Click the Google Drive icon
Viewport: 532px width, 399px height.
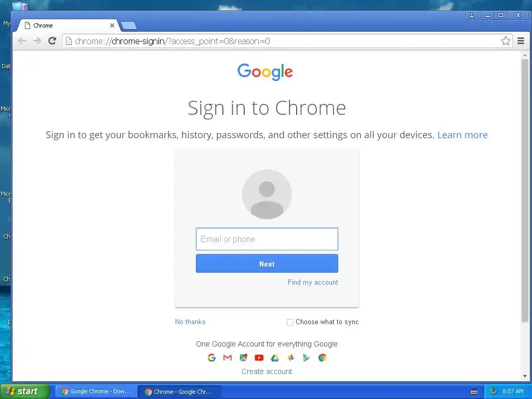pyautogui.click(x=275, y=357)
